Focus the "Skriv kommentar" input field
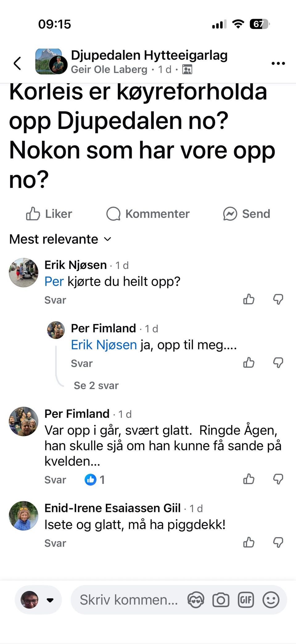Screen dimensions: 296x644 coord(129,600)
